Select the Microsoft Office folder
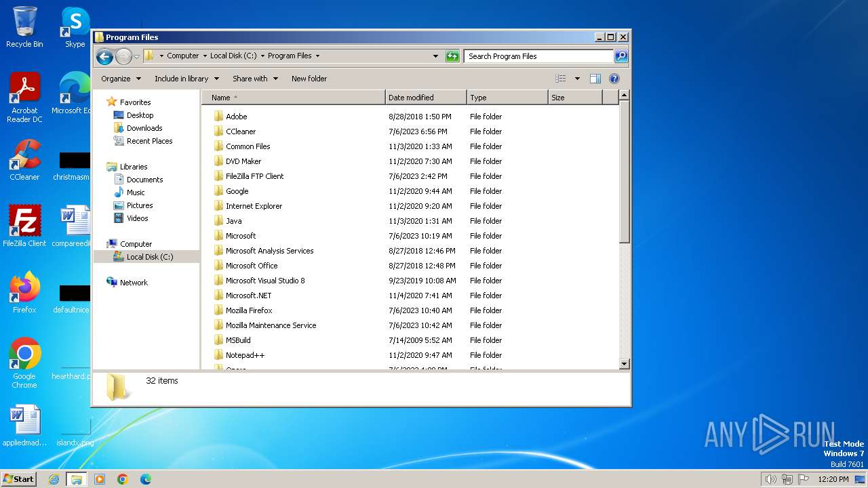Image resolution: width=868 pixels, height=488 pixels. point(252,266)
